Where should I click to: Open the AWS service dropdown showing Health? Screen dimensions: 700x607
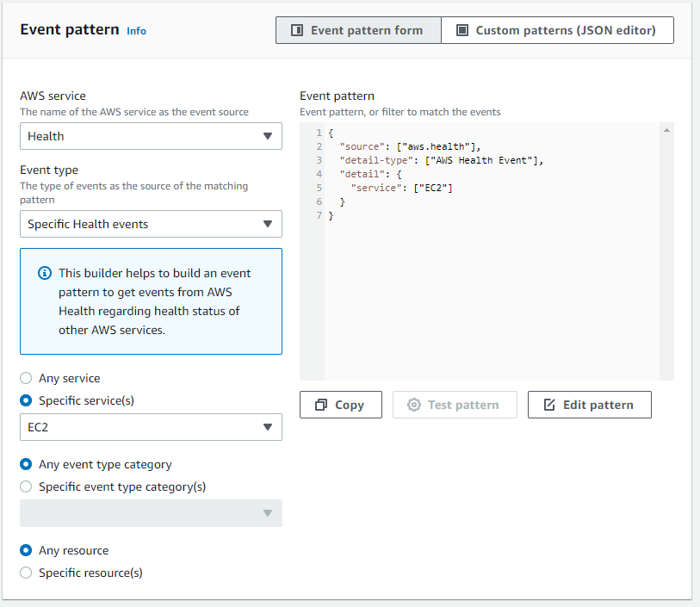point(151,136)
